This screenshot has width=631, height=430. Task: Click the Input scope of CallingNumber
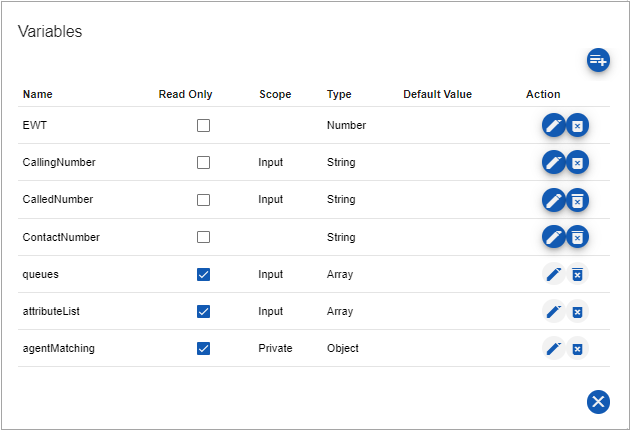[x=270, y=163]
